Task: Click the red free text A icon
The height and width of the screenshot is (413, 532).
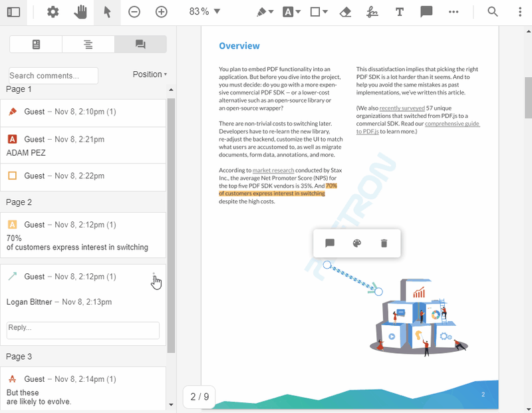Action: (12, 139)
